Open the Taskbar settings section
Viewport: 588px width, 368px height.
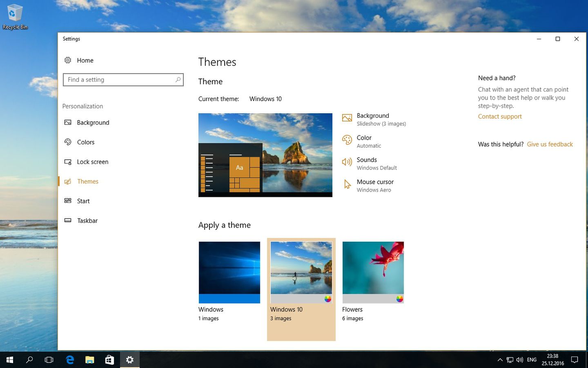pyautogui.click(x=87, y=221)
